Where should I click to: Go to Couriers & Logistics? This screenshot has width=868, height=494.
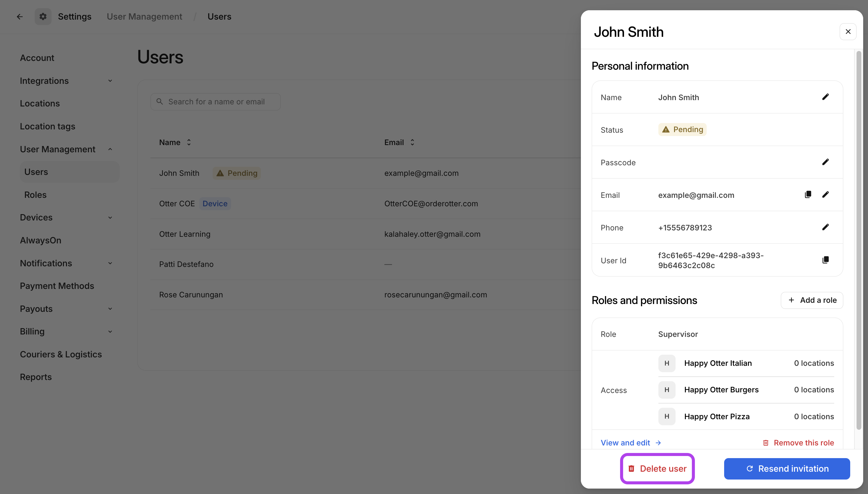click(61, 354)
